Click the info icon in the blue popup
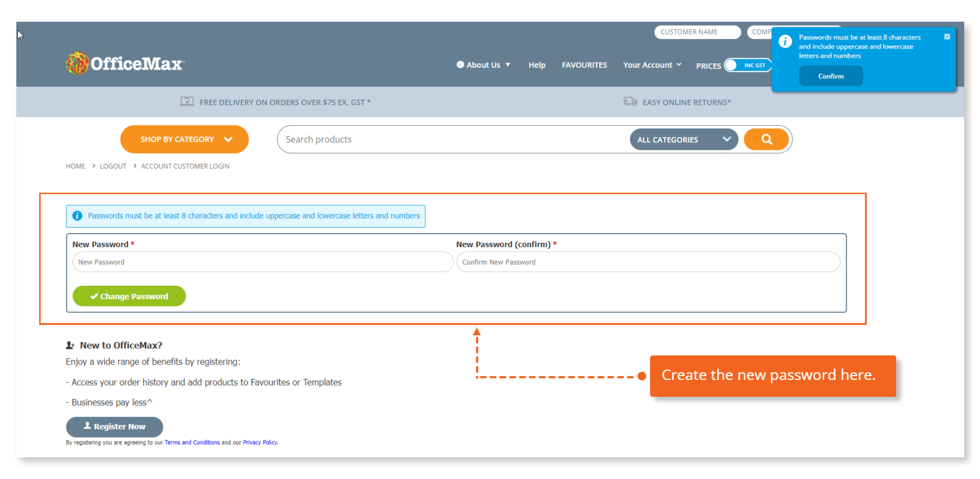 (x=785, y=41)
